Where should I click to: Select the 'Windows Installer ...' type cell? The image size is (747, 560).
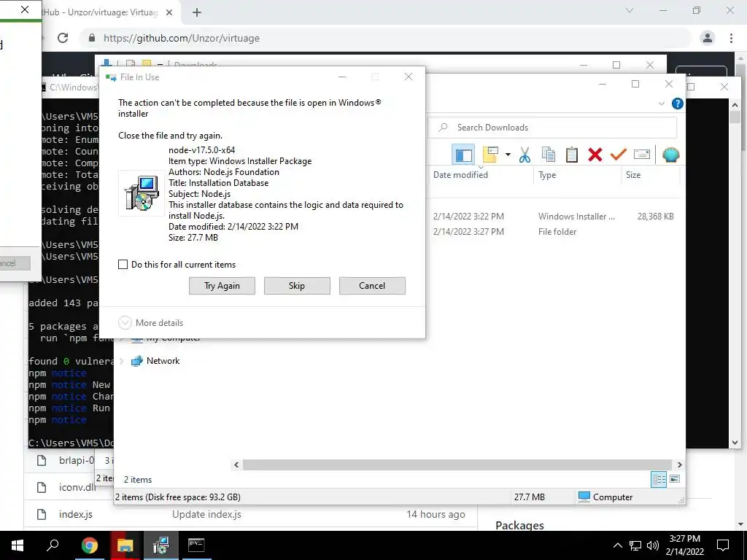pyautogui.click(x=576, y=216)
